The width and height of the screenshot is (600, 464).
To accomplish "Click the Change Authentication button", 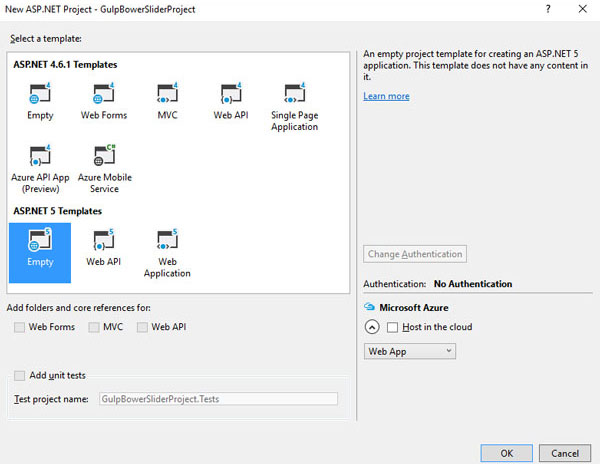I will [415, 254].
